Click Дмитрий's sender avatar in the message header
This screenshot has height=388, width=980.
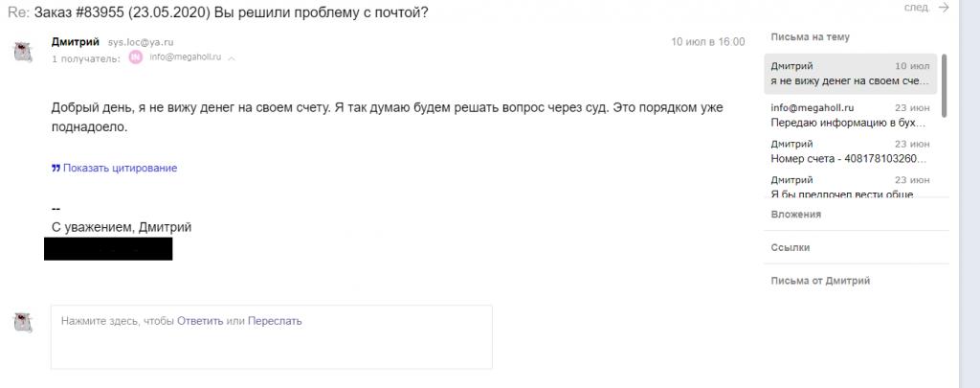coord(23,52)
